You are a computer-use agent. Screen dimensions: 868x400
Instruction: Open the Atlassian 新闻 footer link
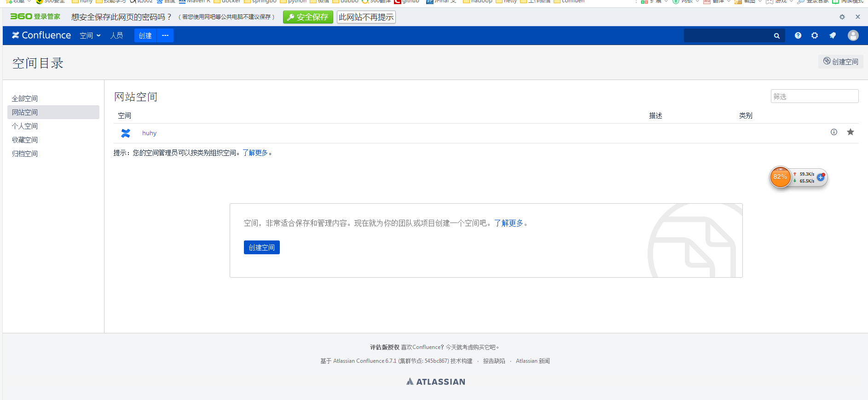pos(533,361)
